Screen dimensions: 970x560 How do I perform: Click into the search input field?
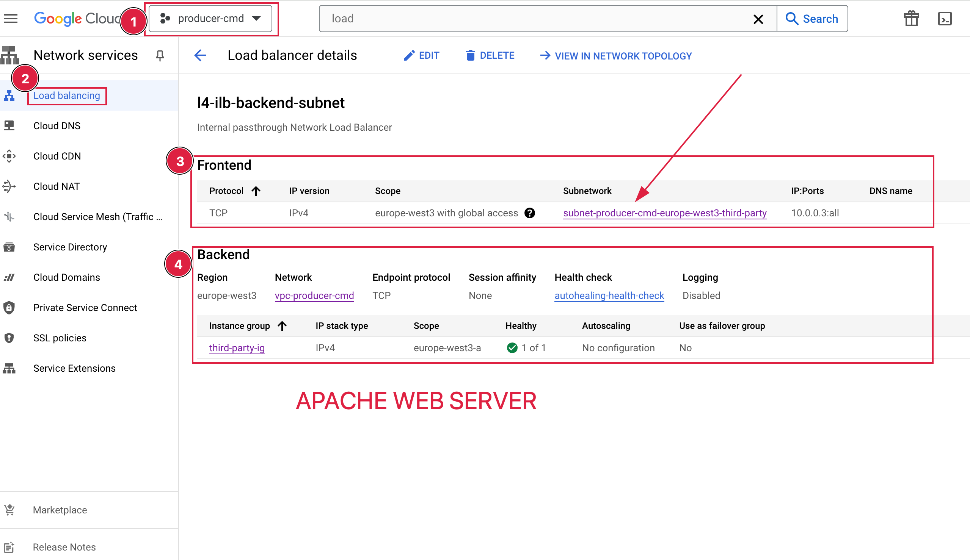click(x=535, y=19)
